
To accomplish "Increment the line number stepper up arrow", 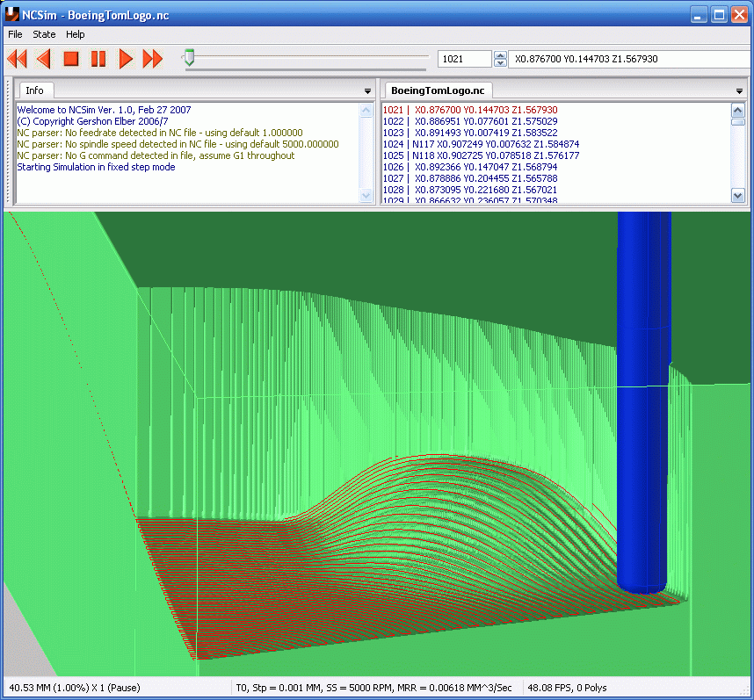I will pyautogui.click(x=500, y=54).
